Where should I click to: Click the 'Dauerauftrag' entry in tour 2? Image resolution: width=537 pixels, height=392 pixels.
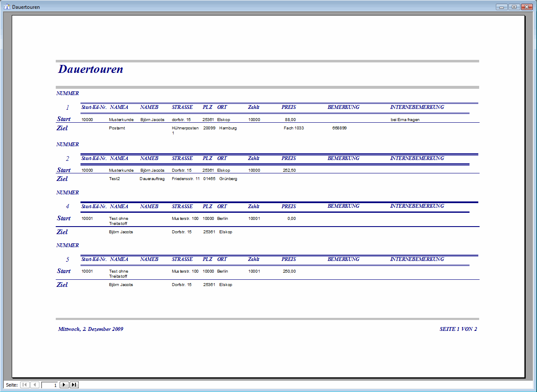click(x=152, y=179)
